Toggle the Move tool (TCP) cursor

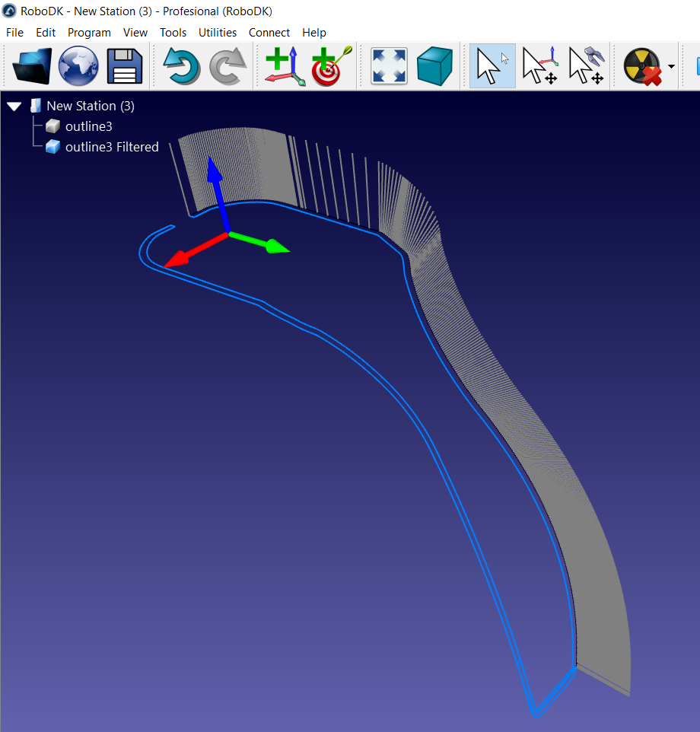pyautogui.click(x=586, y=66)
